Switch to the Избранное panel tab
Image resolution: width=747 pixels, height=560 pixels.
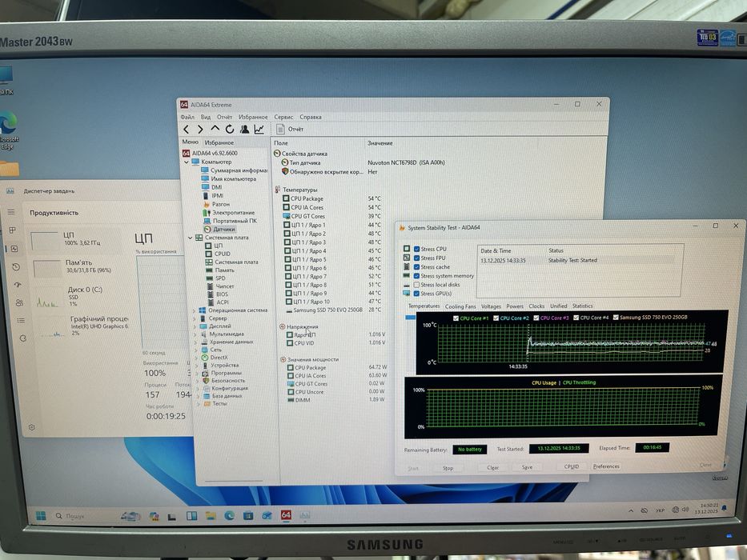219,142
